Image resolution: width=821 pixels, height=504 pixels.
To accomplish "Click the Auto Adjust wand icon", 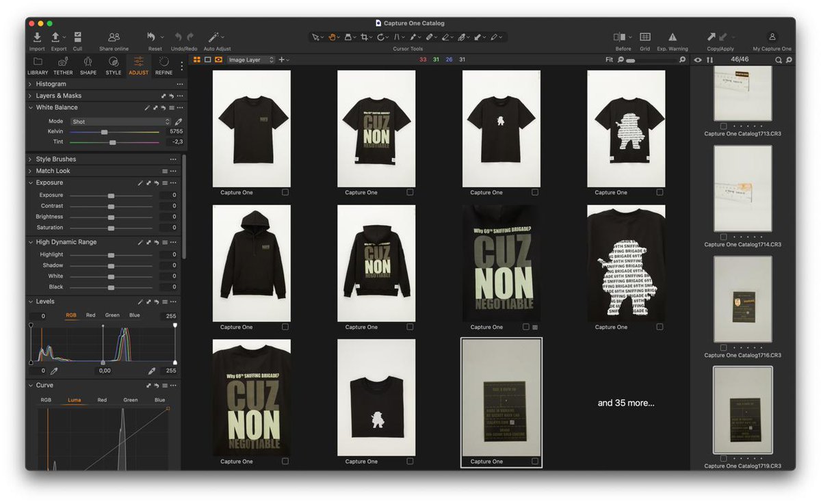I will point(213,37).
